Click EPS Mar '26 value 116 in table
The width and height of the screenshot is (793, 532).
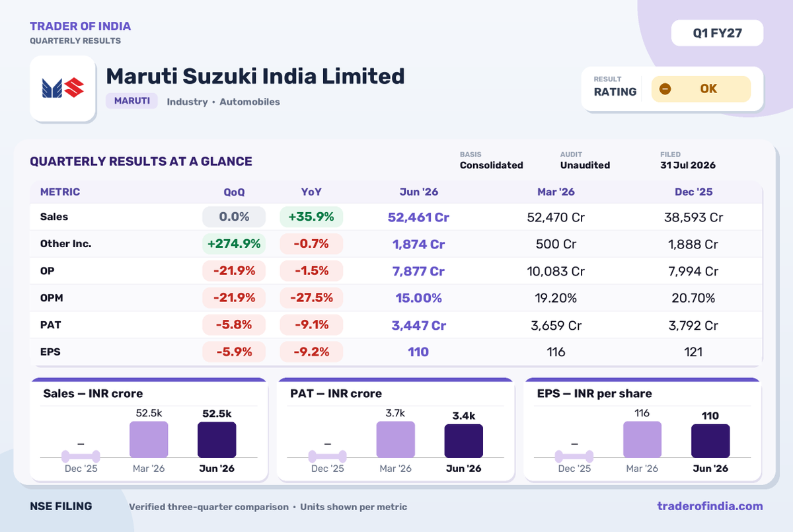[556, 352]
